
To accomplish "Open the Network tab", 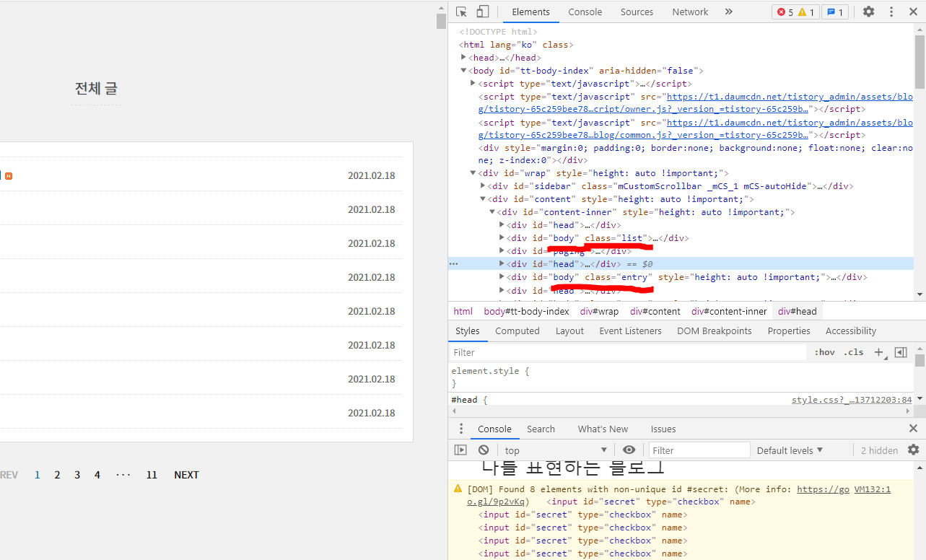I will [690, 12].
